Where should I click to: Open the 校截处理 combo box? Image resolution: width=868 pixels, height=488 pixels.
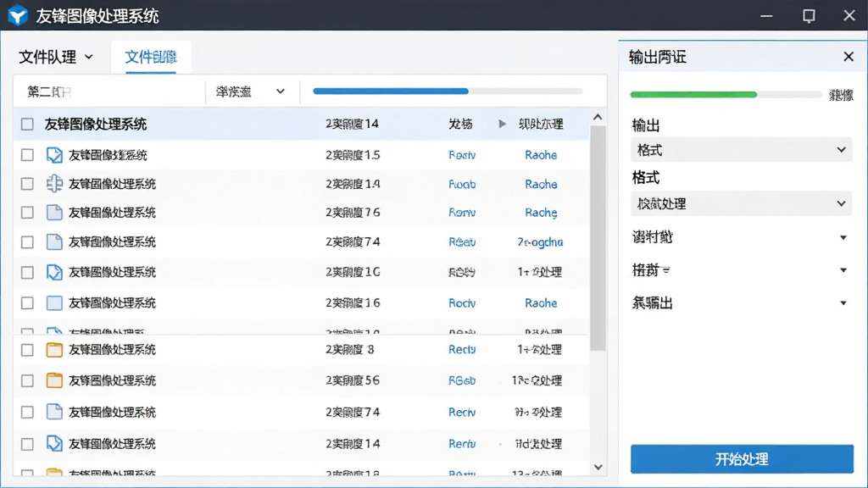pos(741,203)
